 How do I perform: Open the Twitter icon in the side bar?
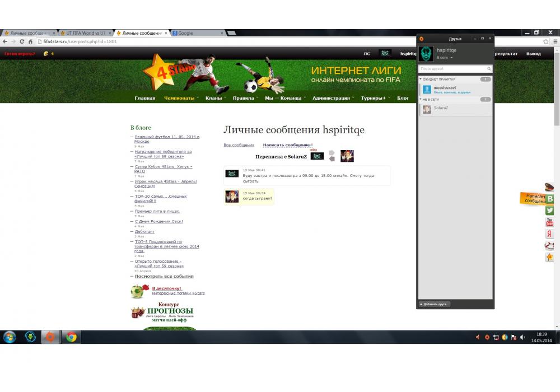[550, 211]
